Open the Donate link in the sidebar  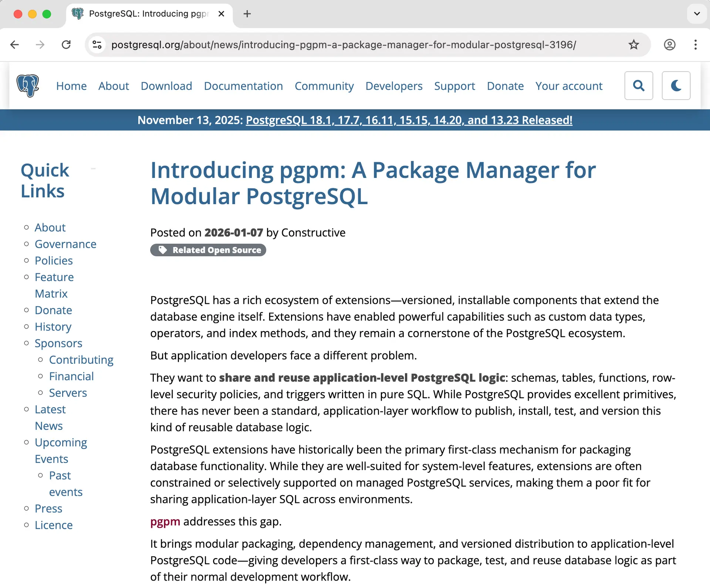[53, 310]
